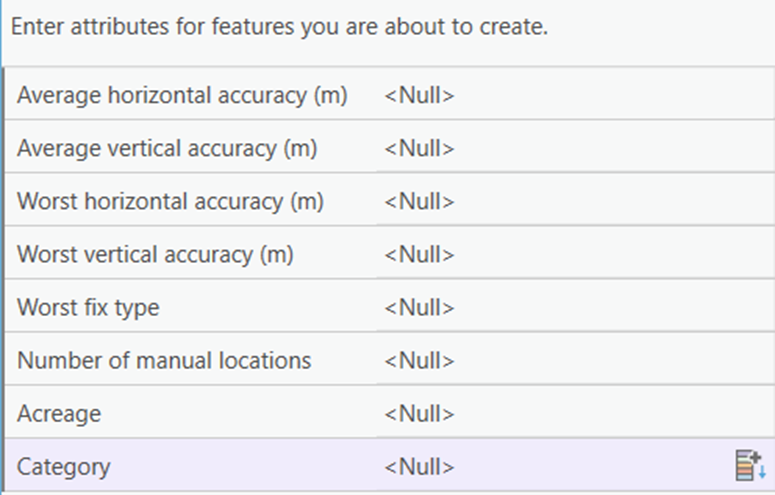Set the Number of manual locations value
The width and height of the screenshot is (775, 495).
pos(575,360)
